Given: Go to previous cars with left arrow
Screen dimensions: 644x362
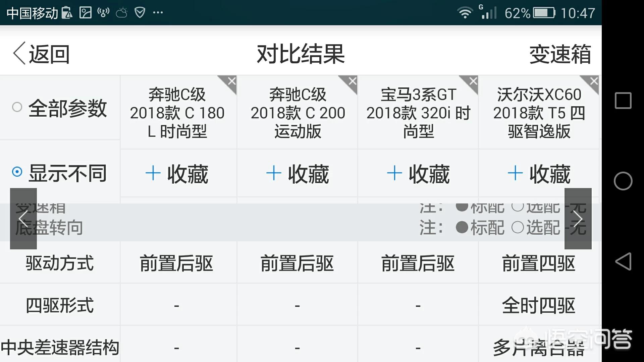Looking at the screenshot, I should [23, 219].
